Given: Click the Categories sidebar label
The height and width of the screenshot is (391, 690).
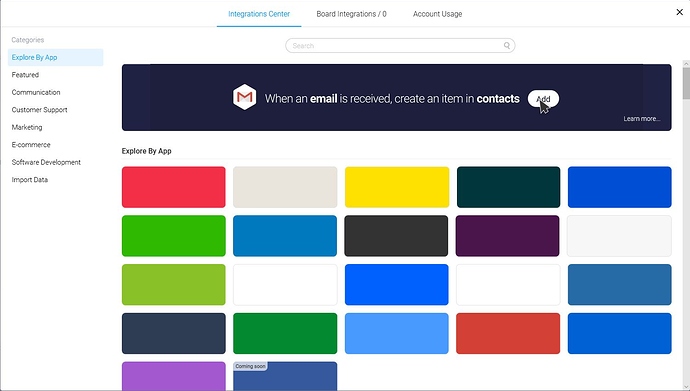Looking at the screenshot, I should tap(28, 40).
